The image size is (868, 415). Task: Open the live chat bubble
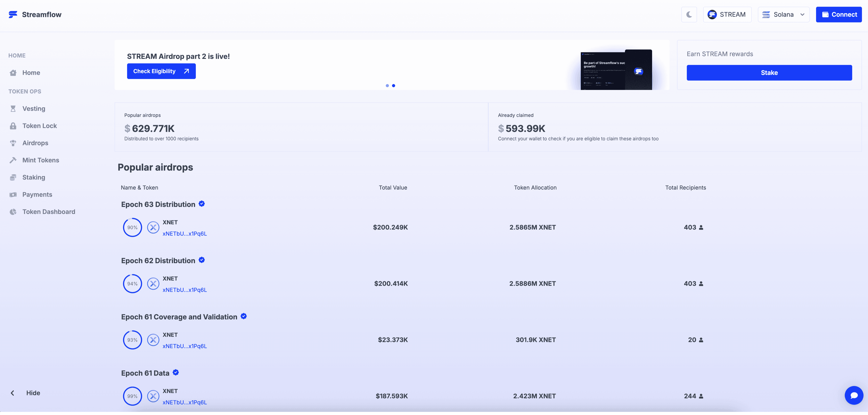point(854,395)
